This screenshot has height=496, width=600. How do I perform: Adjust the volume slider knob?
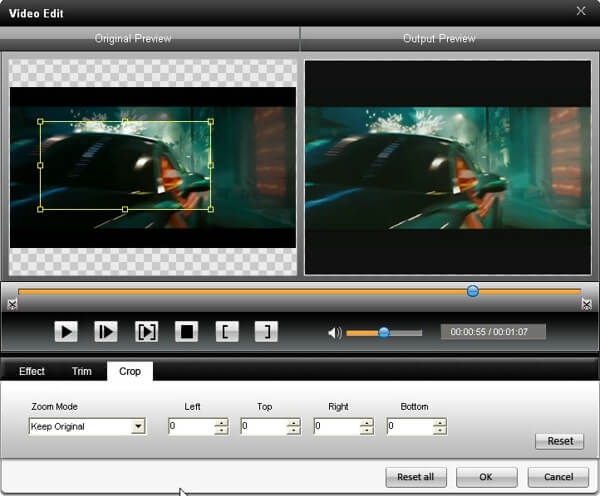point(384,333)
